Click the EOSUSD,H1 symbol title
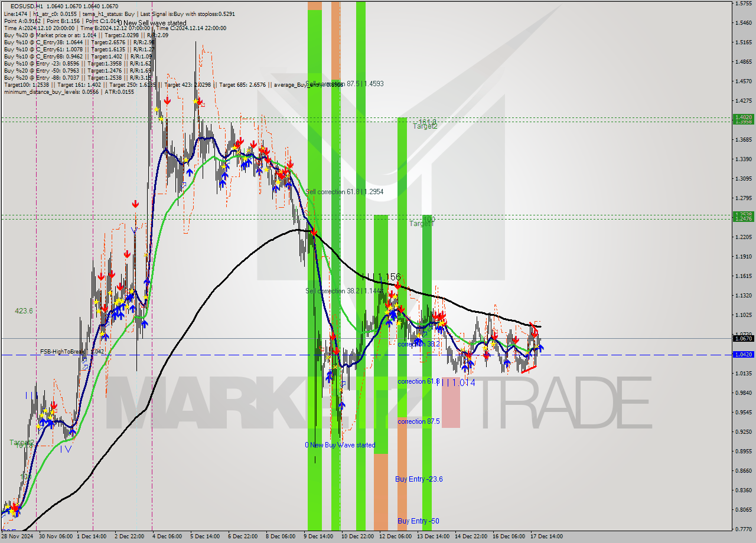The width and height of the screenshot is (756, 543). (26, 6)
